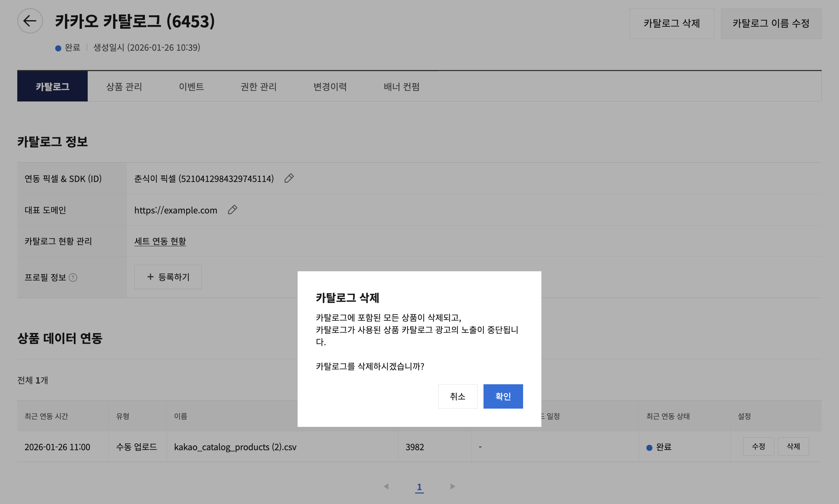Switch to the 상품 관리 tab
Viewport: 839px width, 504px height.
[x=124, y=87]
